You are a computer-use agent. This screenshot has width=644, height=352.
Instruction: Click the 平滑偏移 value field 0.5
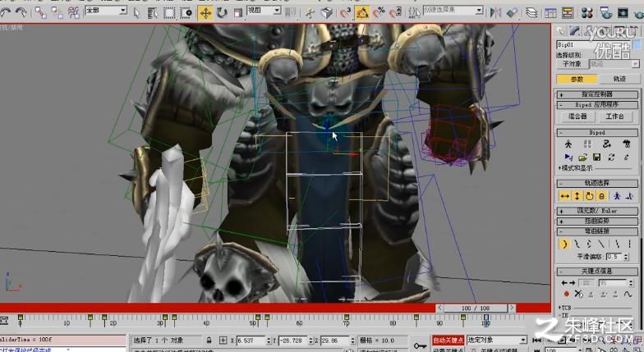(x=614, y=256)
